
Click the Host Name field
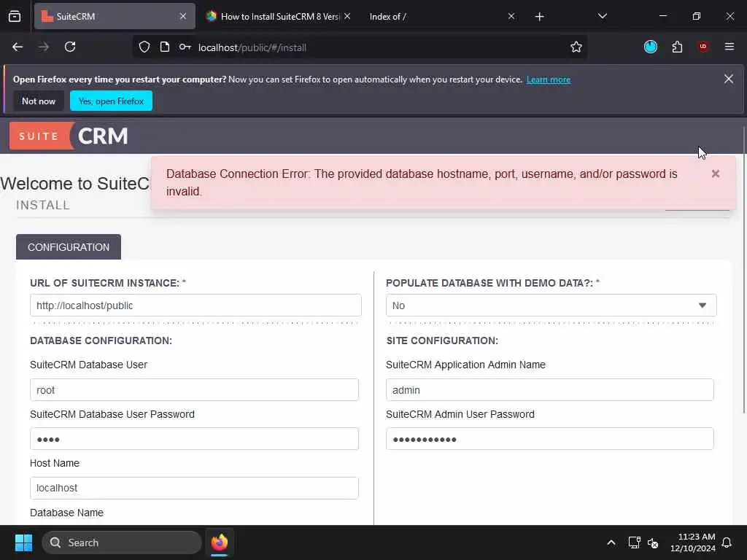(x=194, y=488)
